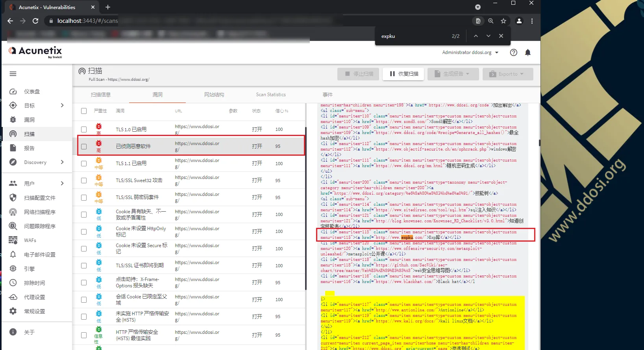Open the 仪表盘 dashboard item
This screenshot has height=350, width=644.
point(32,91)
